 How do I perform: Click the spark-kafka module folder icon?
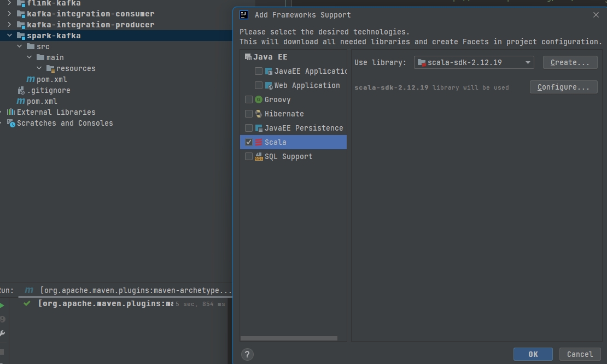tap(21, 36)
